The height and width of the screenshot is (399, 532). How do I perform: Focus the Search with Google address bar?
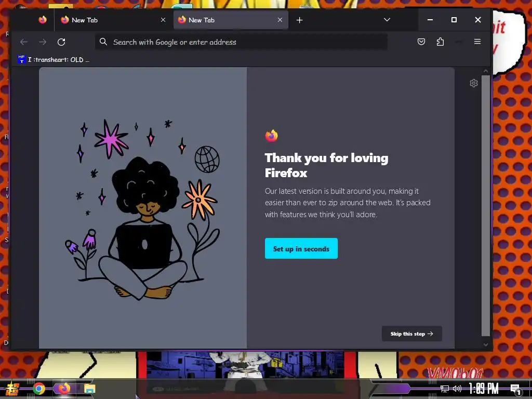pyautogui.click(x=241, y=42)
